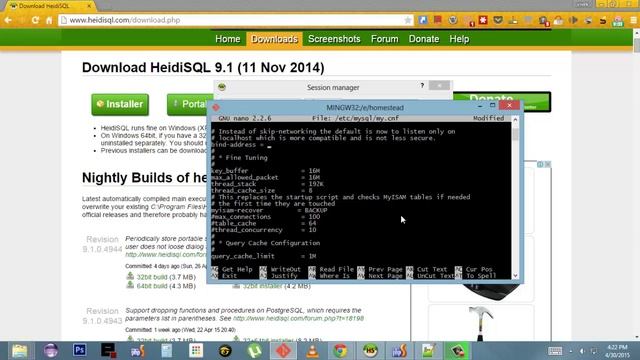Click the red asterisk extension icon
The image size is (640, 360).
coord(483,20)
